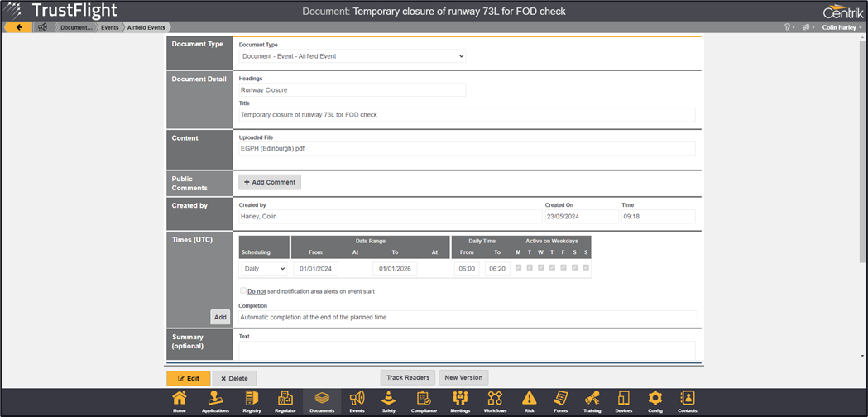
Task: Toggle the Friday weekday checkbox
Action: pos(563,268)
